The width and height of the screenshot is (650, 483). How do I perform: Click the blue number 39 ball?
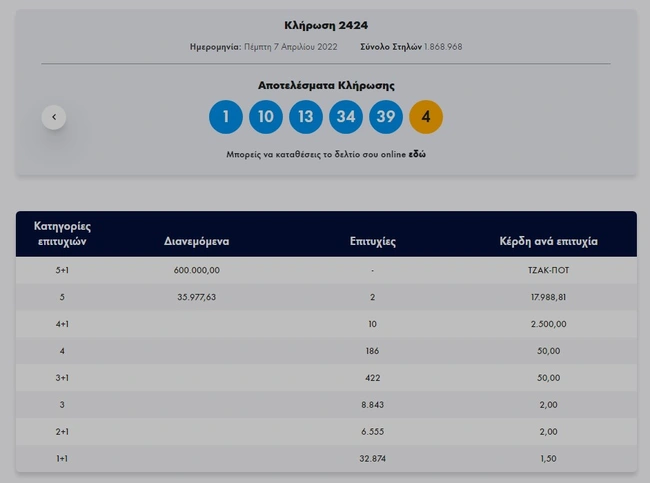[x=386, y=117]
